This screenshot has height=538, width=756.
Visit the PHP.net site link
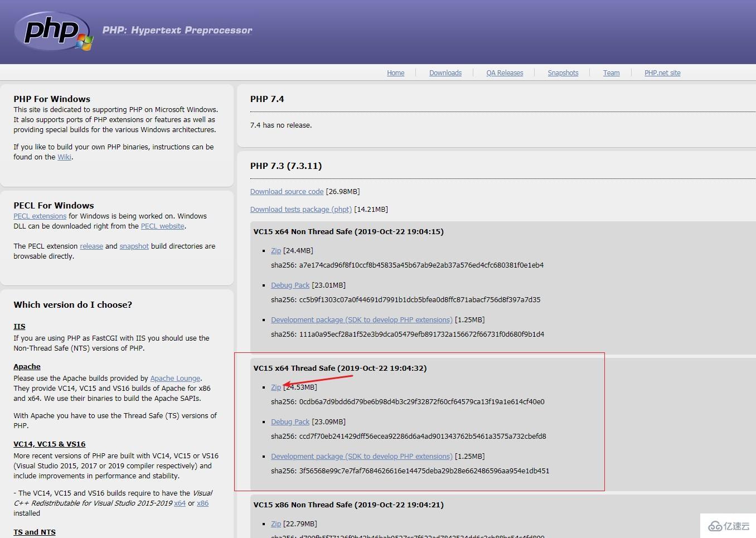662,73
